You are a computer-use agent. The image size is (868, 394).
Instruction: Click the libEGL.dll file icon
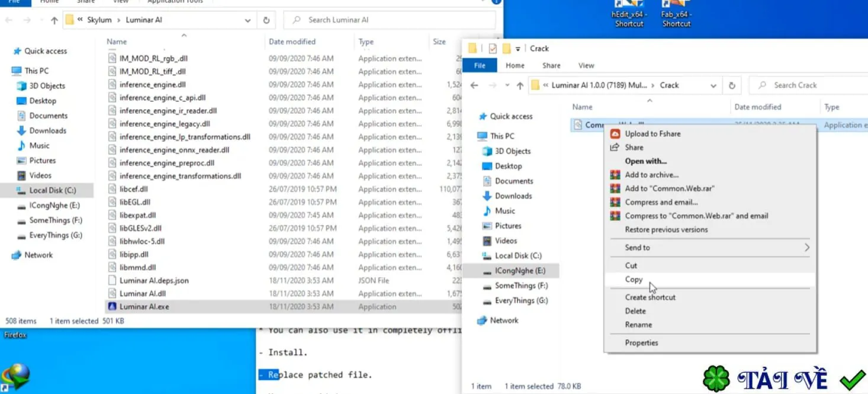[112, 203]
